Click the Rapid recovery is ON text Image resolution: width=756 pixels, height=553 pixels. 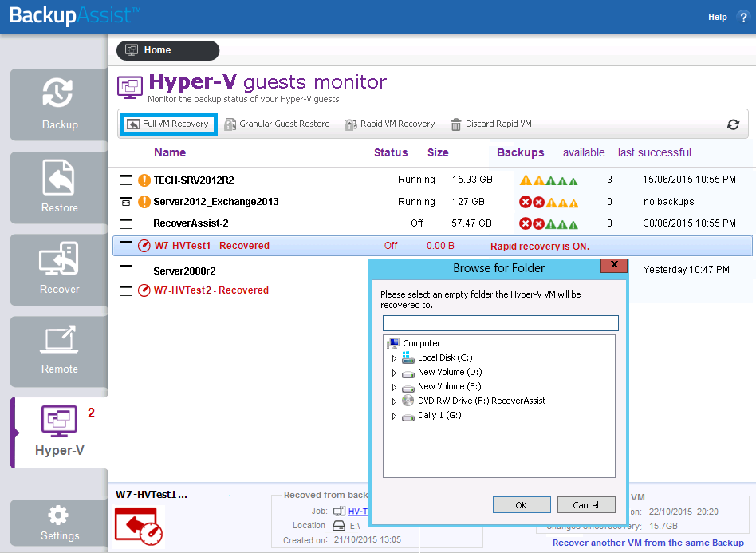[540, 247]
